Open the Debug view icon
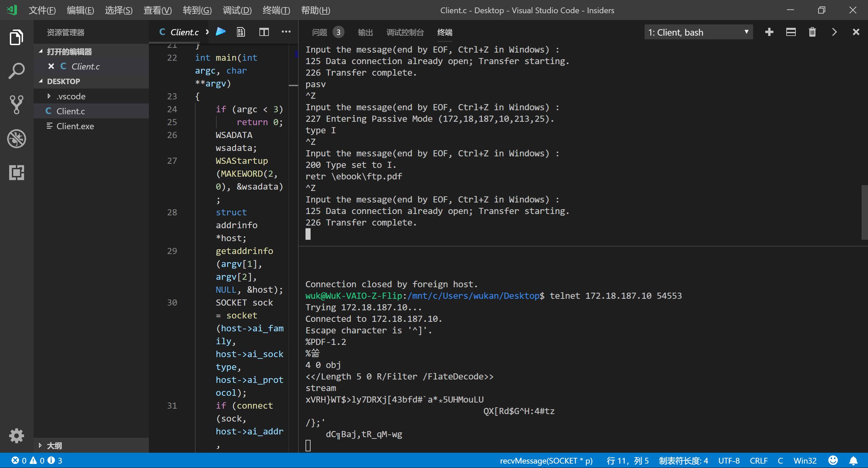Screen dimensions: 868x468 [16, 139]
